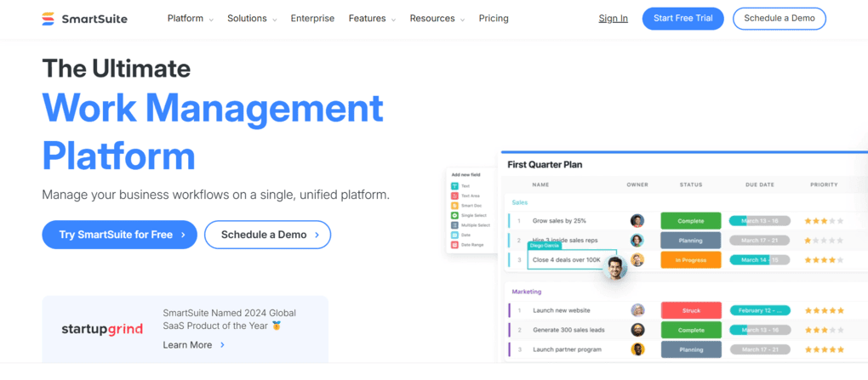Click the OWNER column header
The height and width of the screenshot is (380, 868).
637,184
